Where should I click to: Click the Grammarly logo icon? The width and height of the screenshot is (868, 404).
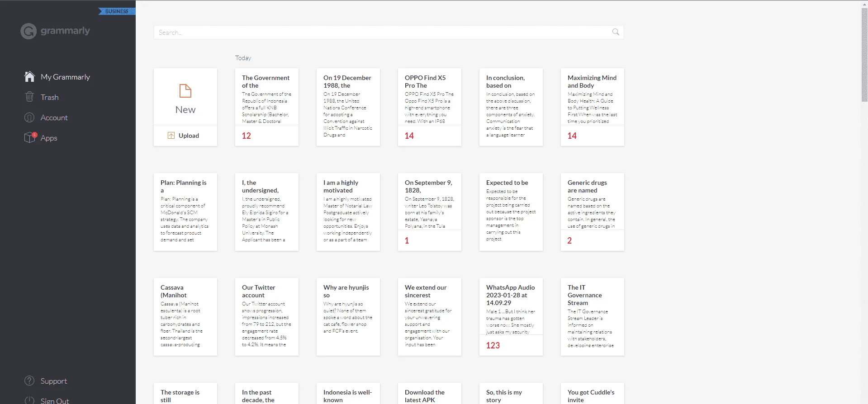click(28, 31)
